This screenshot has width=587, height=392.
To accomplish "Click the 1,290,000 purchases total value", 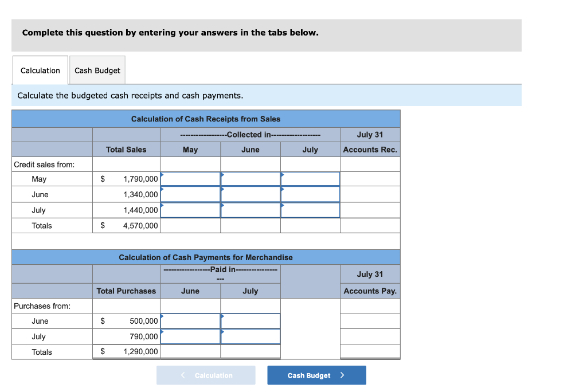I will click(141, 351).
